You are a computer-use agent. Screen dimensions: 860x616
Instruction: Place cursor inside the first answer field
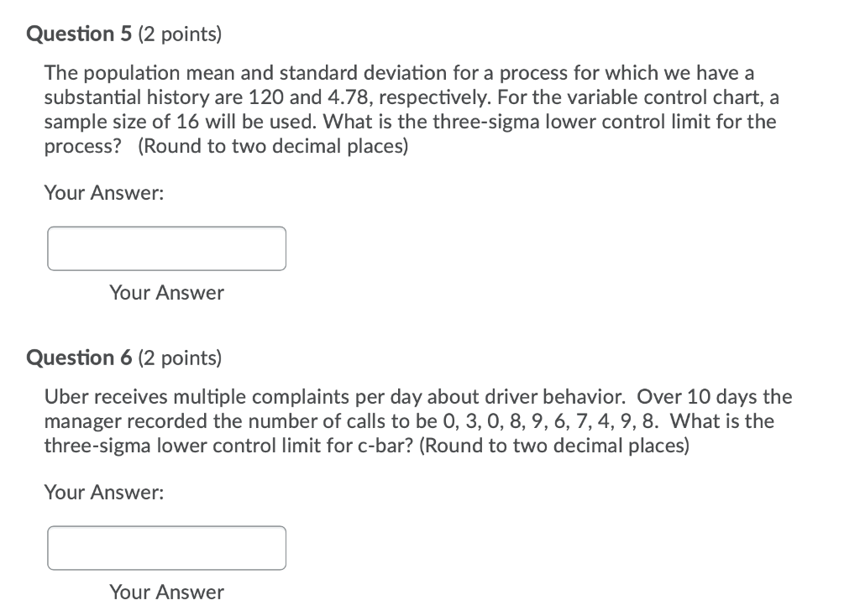pos(166,248)
